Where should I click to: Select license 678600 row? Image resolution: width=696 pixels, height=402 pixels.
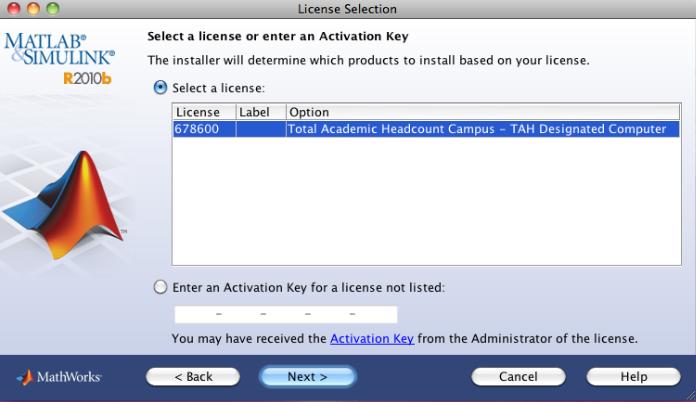coord(204,129)
